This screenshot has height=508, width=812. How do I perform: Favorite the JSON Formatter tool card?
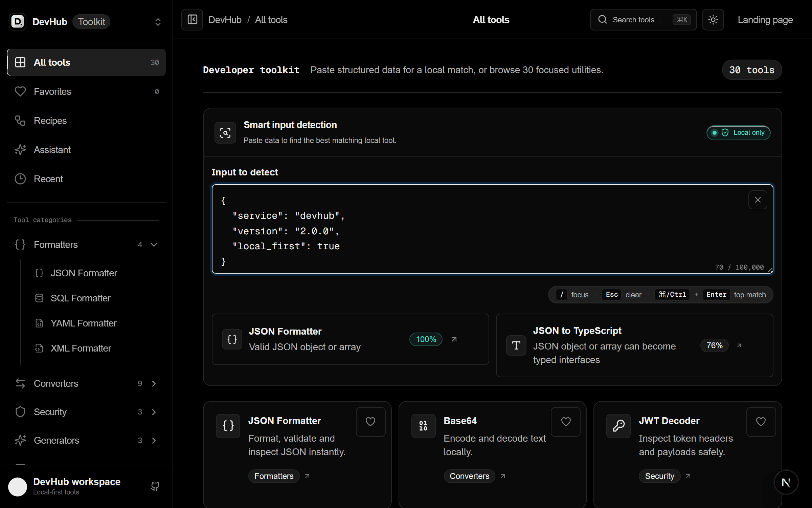coord(370,422)
